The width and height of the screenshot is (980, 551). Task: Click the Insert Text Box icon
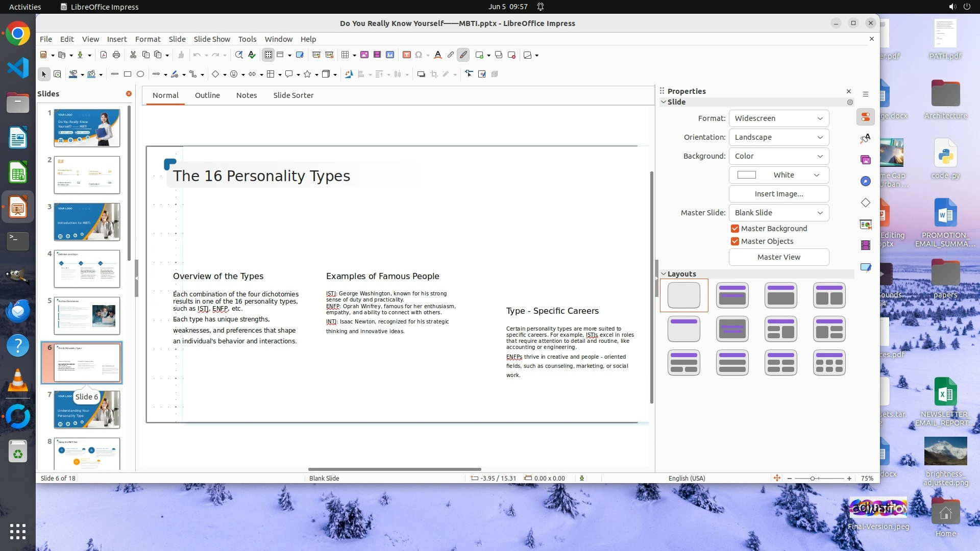click(x=407, y=55)
